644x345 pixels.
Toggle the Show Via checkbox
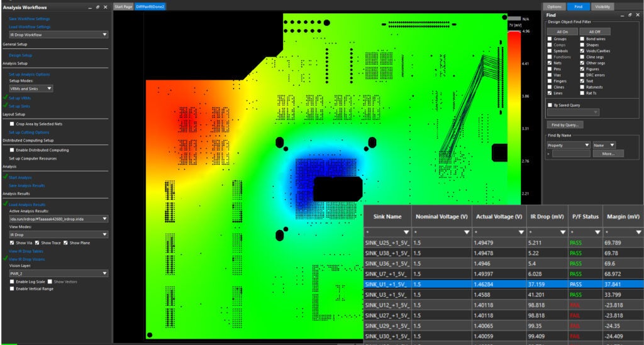tap(12, 243)
